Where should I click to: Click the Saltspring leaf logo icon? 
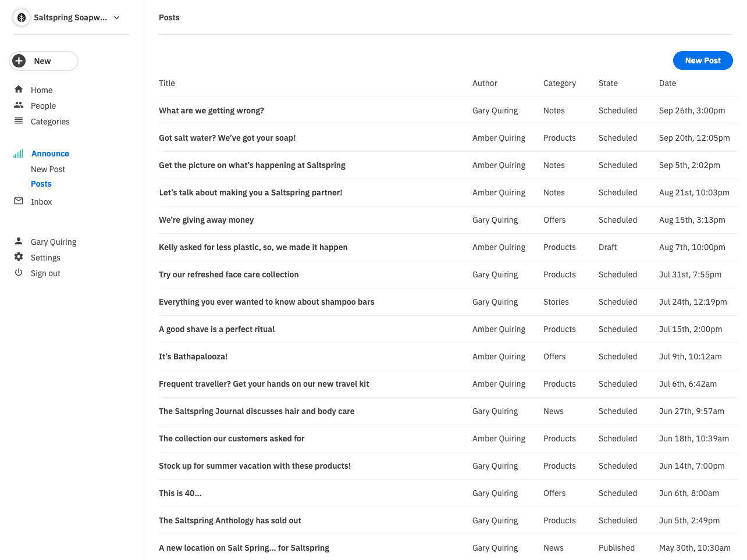tap(22, 17)
